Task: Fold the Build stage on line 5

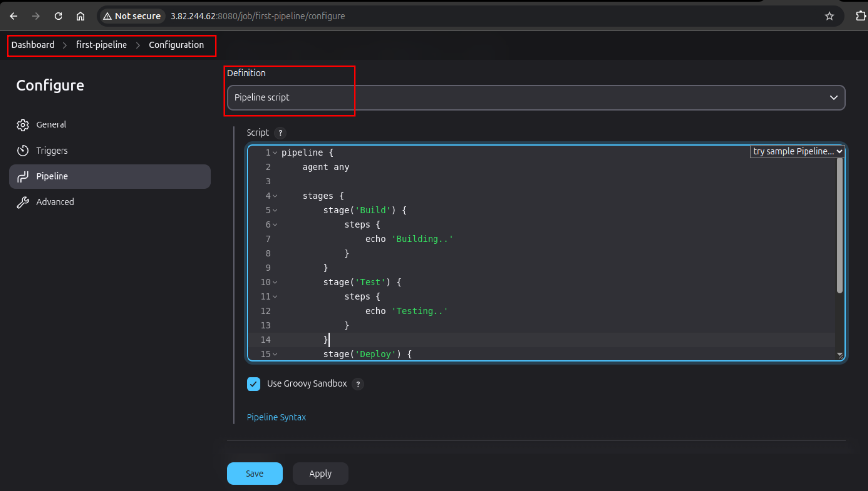Action: (275, 211)
